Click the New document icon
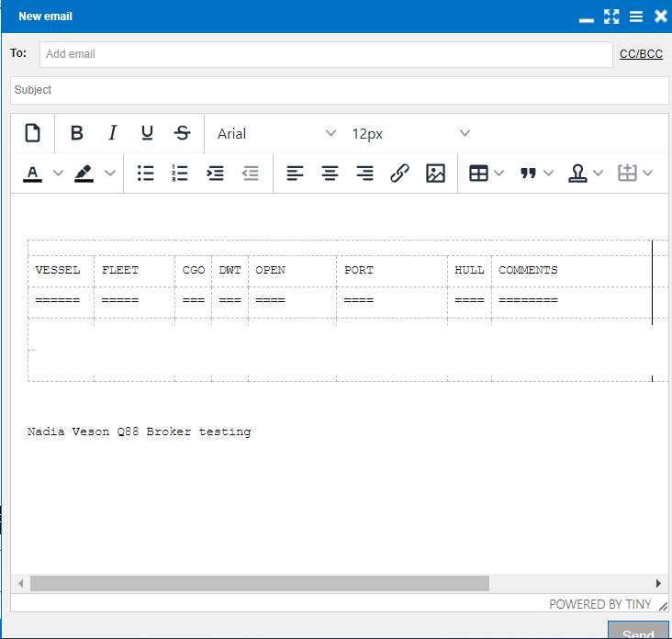 (x=32, y=133)
